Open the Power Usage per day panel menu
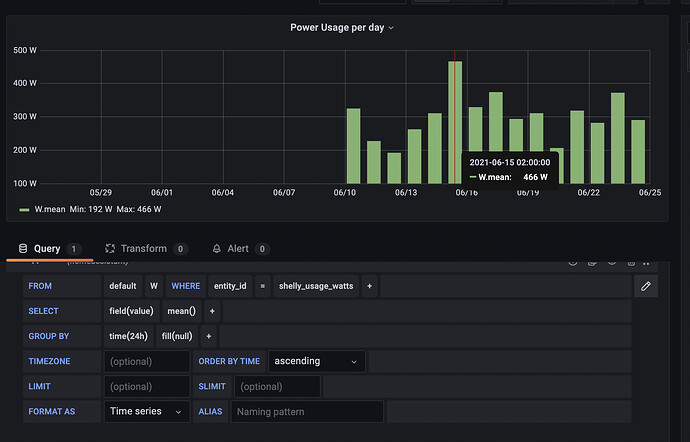The image size is (690, 442). [x=341, y=27]
